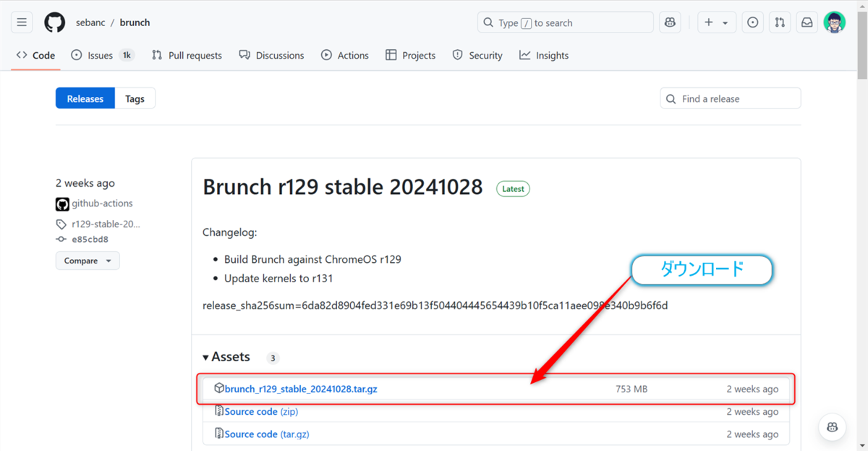Open pull requests icon in header

pyautogui.click(x=780, y=22)
